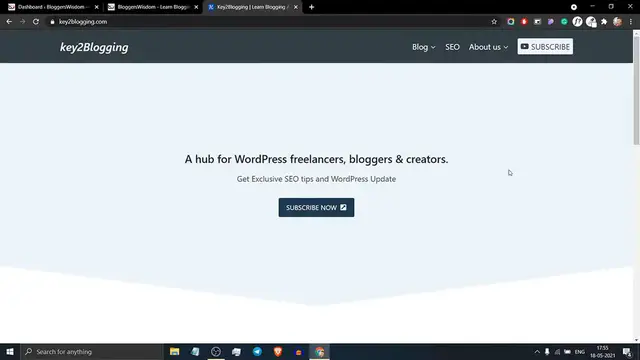This screenshot has height=360, width=640.
Task: Open the Extensions puzzle piece menu
Action: (604, 22)
